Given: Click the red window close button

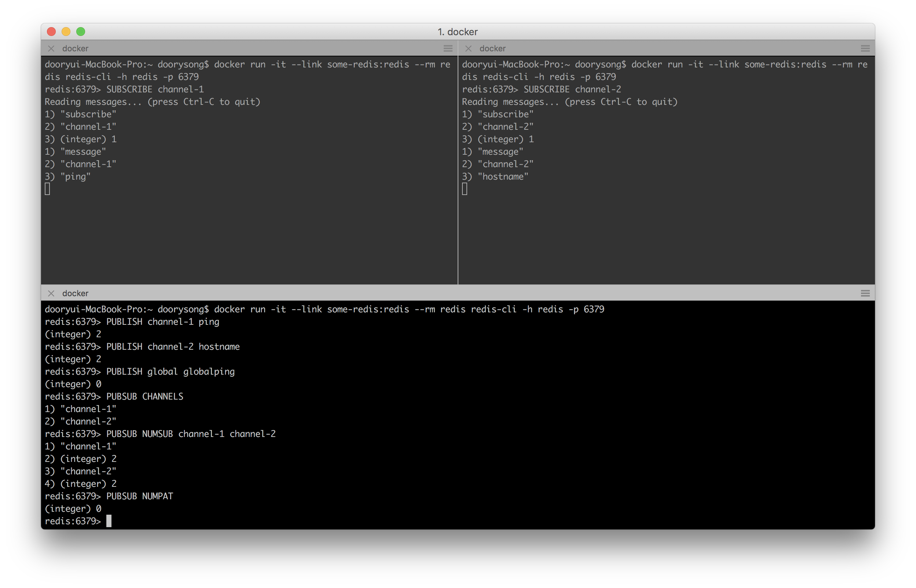Looking at the screenshot, I should click(x=52, y=32).
